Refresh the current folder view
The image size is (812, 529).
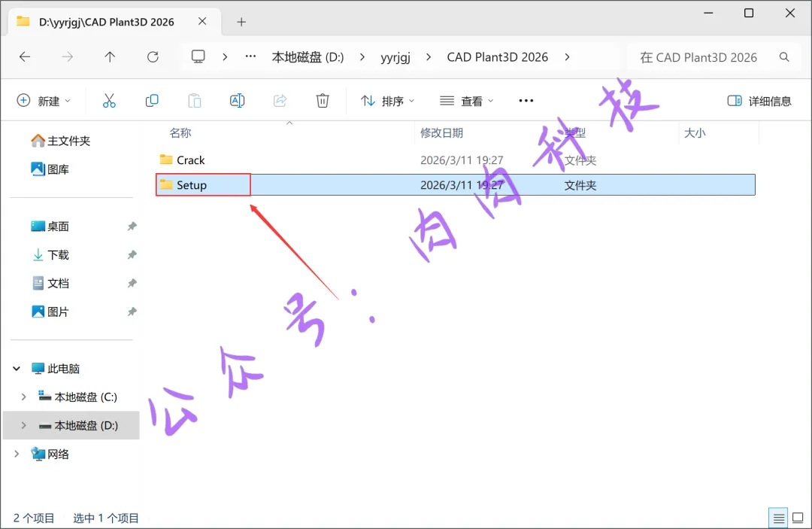[x=153, y=57]
